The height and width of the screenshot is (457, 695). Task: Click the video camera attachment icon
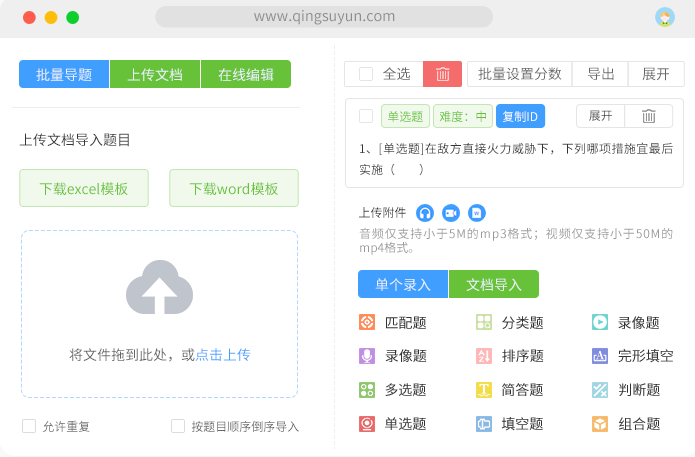pos(451,213)
